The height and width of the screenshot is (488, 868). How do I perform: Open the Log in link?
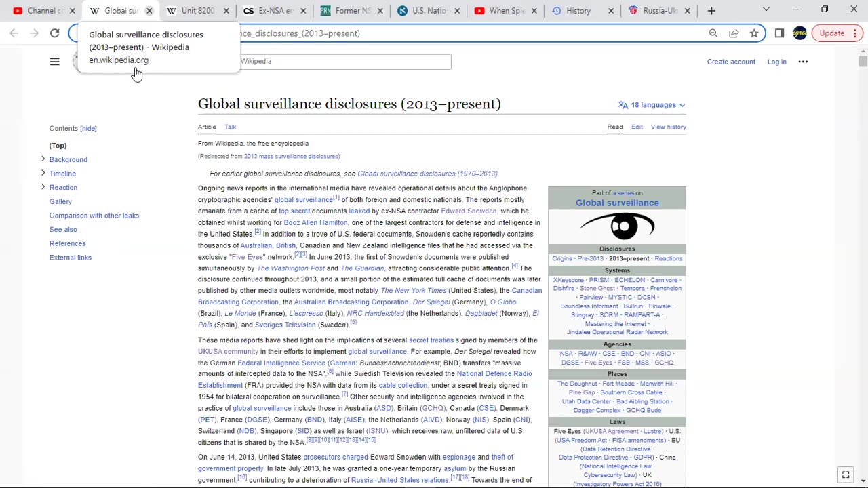(x=776, y=62)
